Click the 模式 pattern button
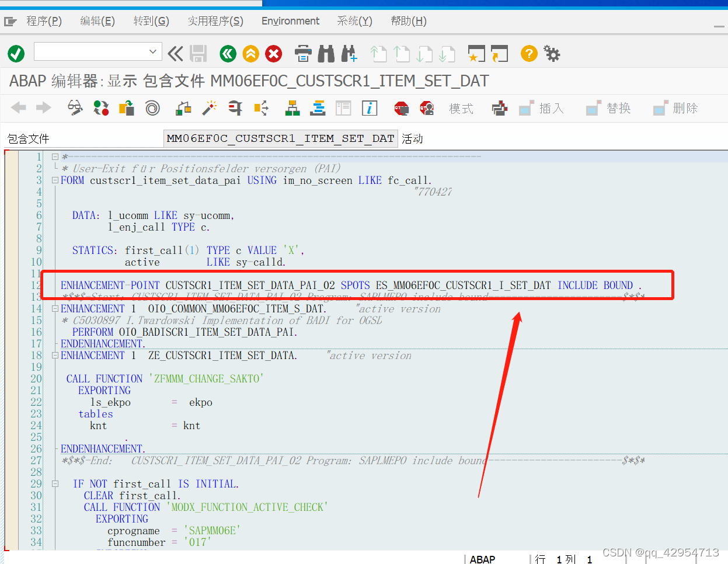 [461, 108]
